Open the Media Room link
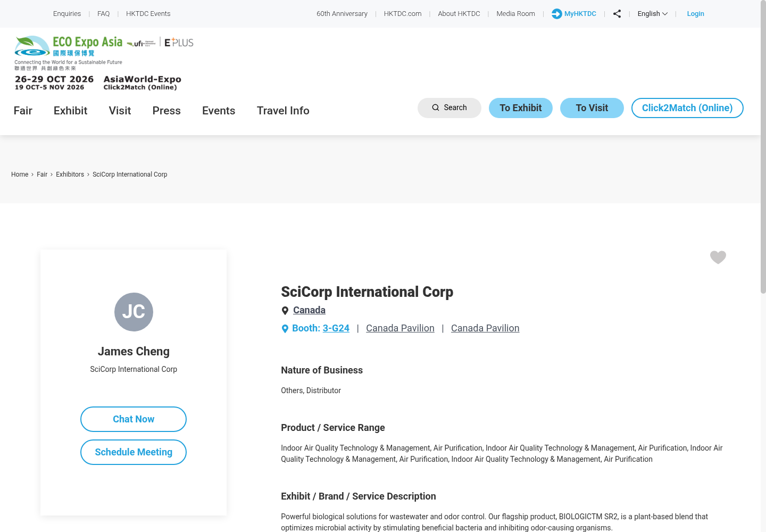 tap(516, 14)
